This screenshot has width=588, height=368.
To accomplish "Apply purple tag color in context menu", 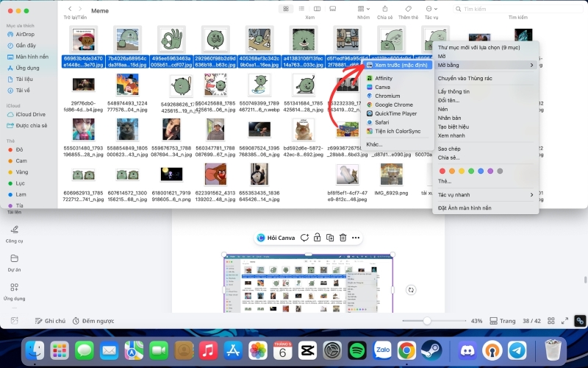I will [x=490, y=171].
